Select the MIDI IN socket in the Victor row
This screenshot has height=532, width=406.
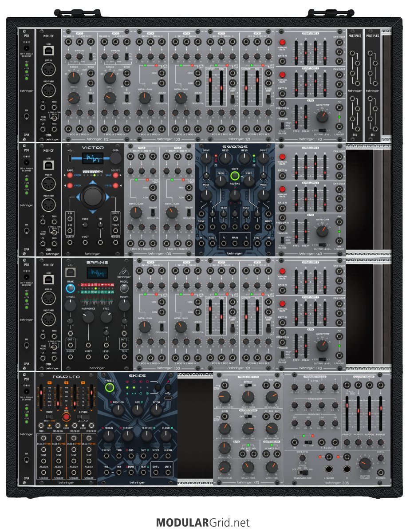tap(48, 184)
